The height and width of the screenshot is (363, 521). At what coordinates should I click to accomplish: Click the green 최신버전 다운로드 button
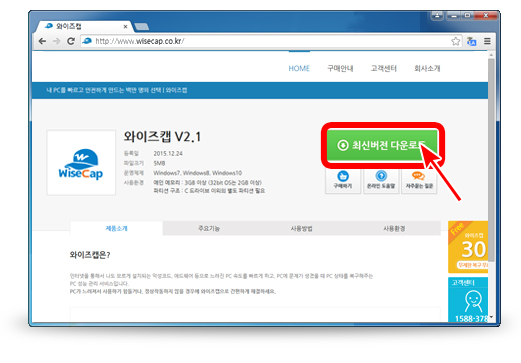pos(382,145)
